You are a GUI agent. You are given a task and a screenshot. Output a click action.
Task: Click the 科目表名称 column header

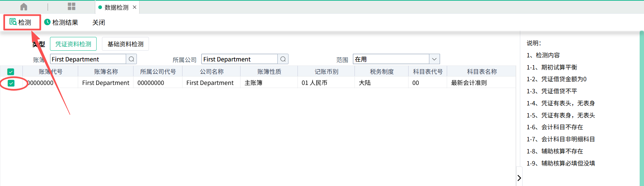[482, 72]
